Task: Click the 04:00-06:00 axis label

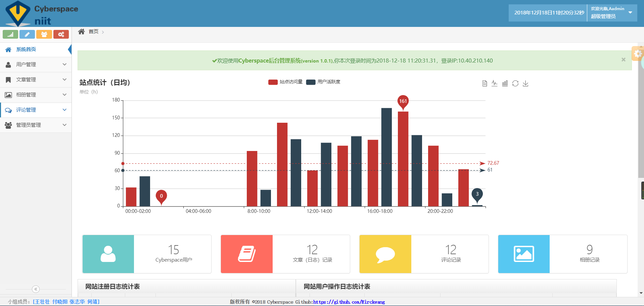Action: pos(198,211)
